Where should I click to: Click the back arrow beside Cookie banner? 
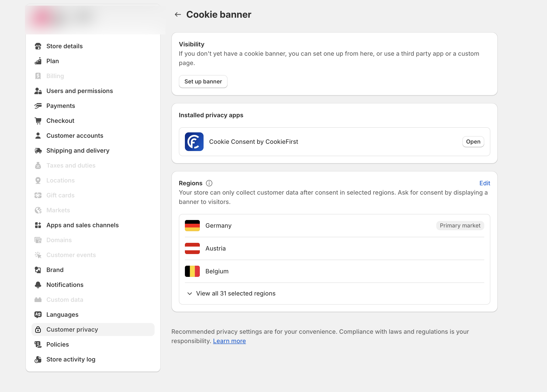click(178, 14)
